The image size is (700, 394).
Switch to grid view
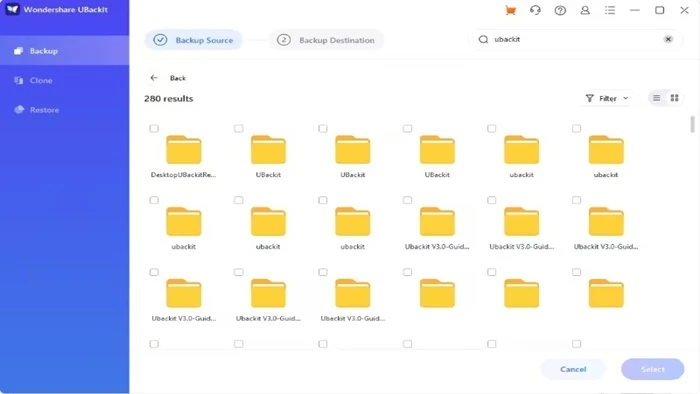(675, 98)
